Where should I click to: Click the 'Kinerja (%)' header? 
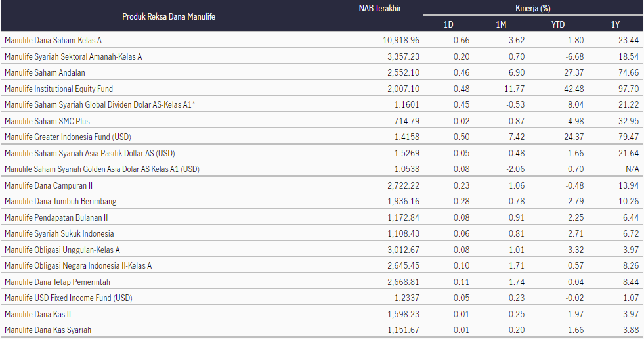(x=532, y=9)
